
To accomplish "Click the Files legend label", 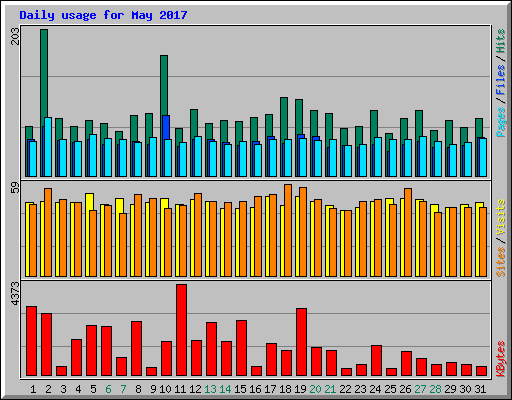I will 500,80.
